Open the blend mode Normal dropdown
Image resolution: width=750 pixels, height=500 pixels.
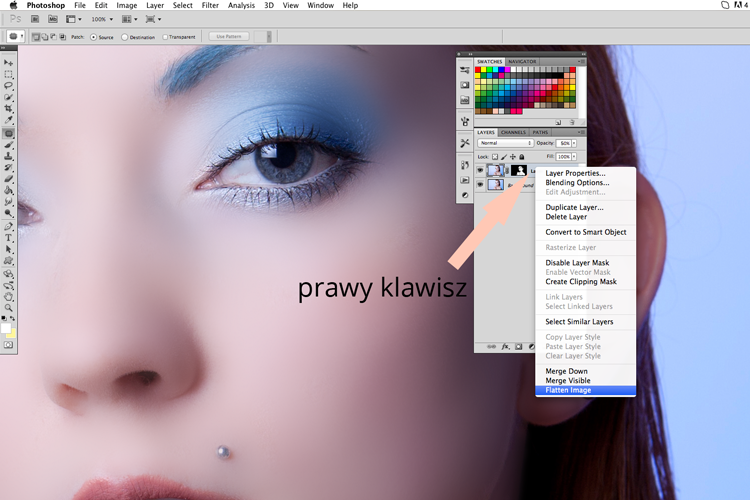505,143
